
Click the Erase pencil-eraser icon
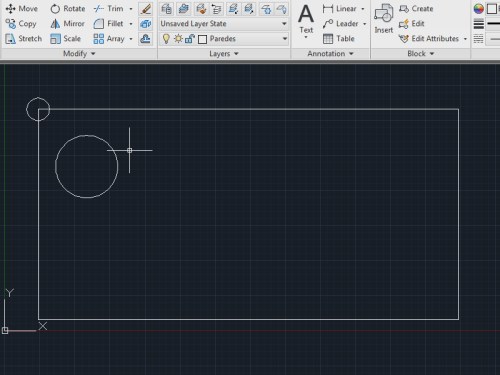pyautogui.click(x=146, y=9)
